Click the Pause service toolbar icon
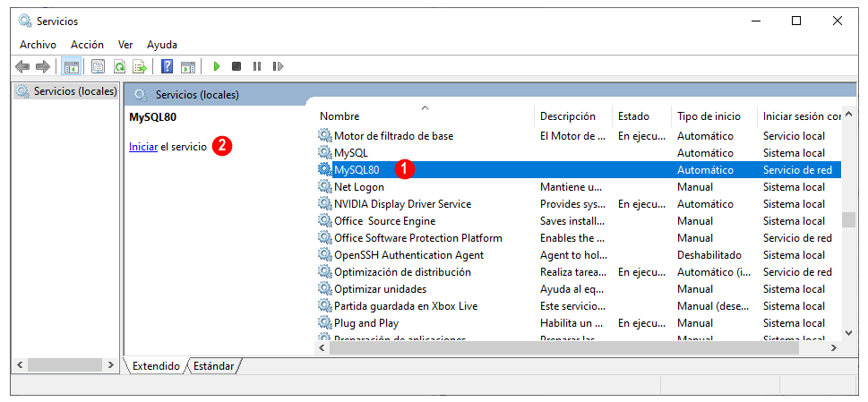The image size is (868, 402). click(257, 67)
